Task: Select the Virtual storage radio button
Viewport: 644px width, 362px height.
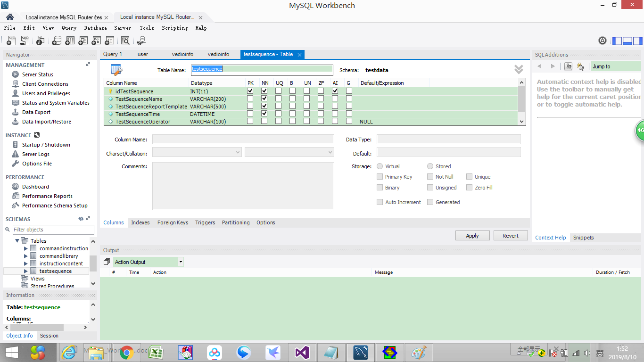Action: [380, 166]
